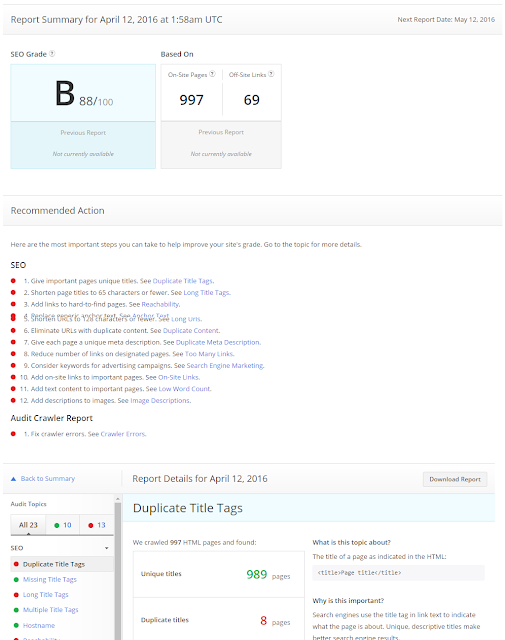The width and height of the screenshot is (505, 640).
Task: Follow the Too Many Links link
Action: coord(209,354)
